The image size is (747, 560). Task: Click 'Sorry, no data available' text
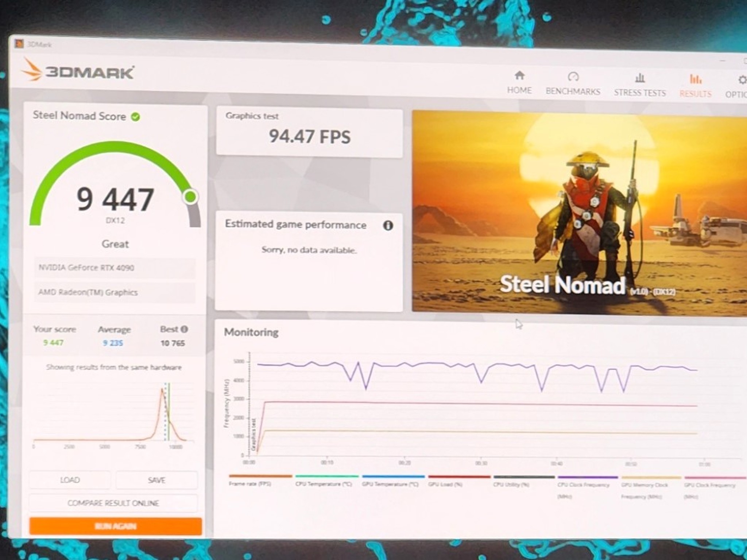pyautogui.click(x=309, y=250)
